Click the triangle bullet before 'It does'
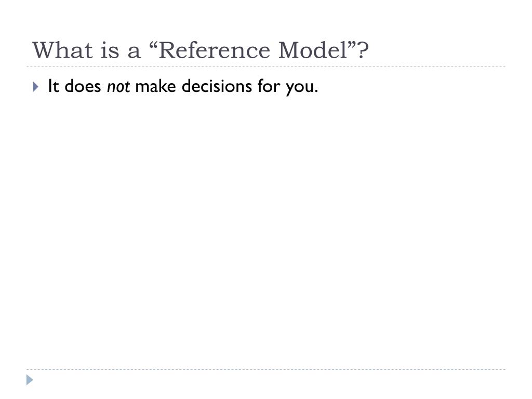Screen dimensions: 532x399 coord(36,87)
